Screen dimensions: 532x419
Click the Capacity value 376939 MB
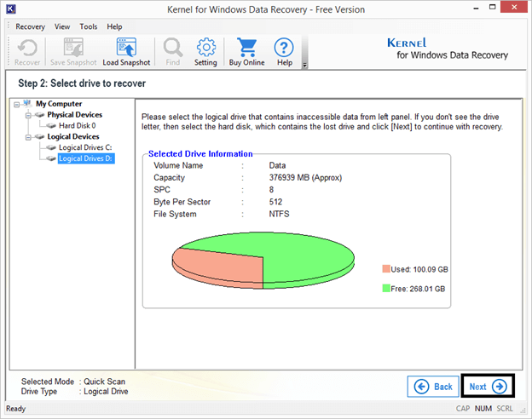(305, 178)
